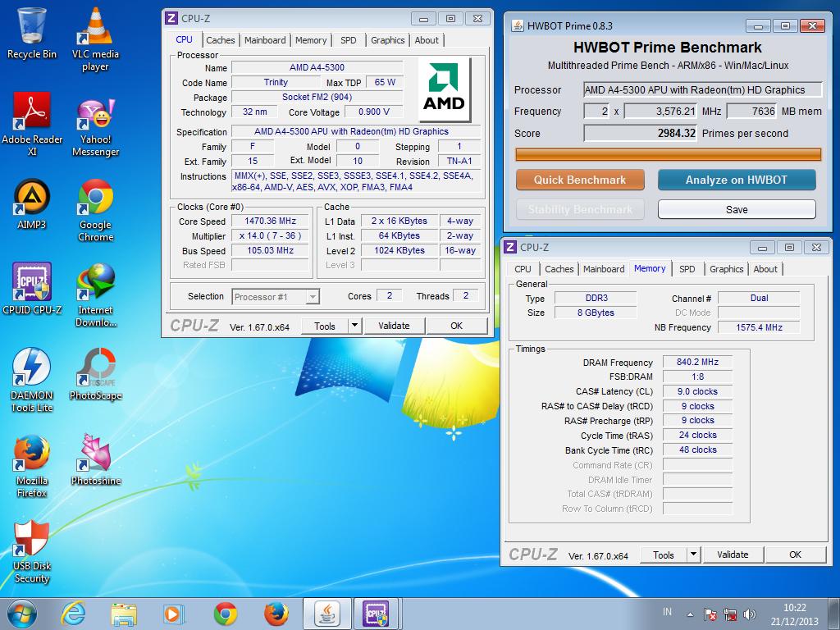This screenshot has width=840, height=630.
Task: Click the volume speaker tray icon
Action: [750, 614]
